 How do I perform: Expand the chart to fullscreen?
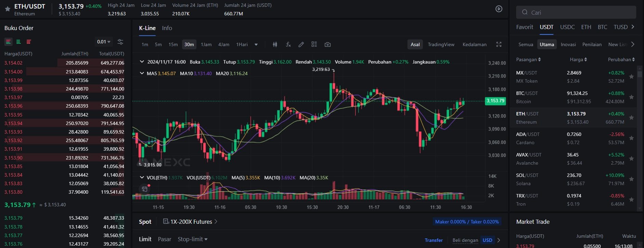coord(499,44)
